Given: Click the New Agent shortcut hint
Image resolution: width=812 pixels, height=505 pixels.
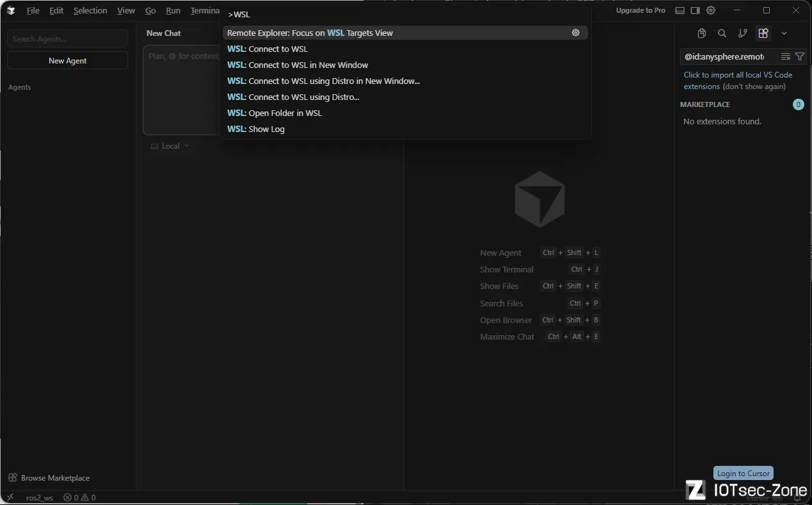Looking at the screenshot, I should pos(540,252).
